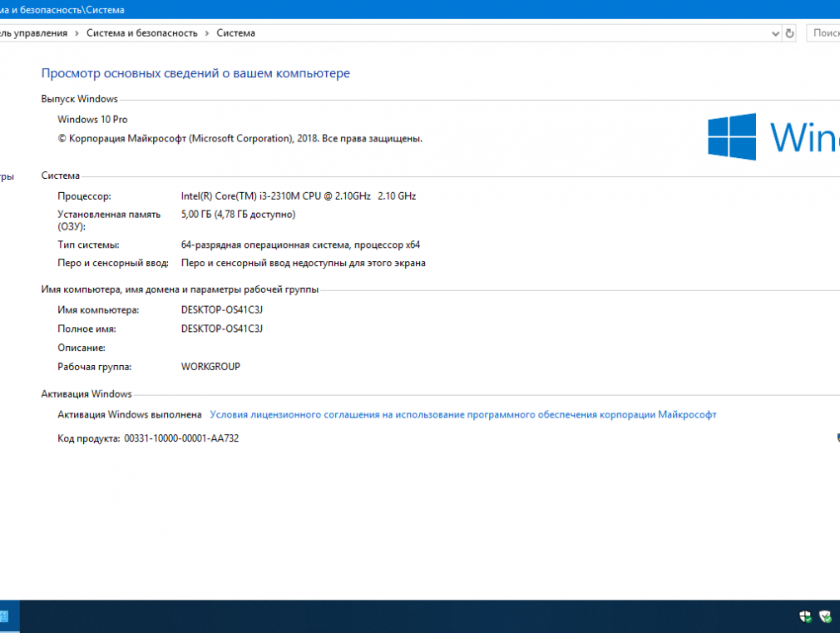The height and width of the screenshot is (633, 840).
Task: Open Windows Defender quartered shield tray icon
Action: (804, 616)
